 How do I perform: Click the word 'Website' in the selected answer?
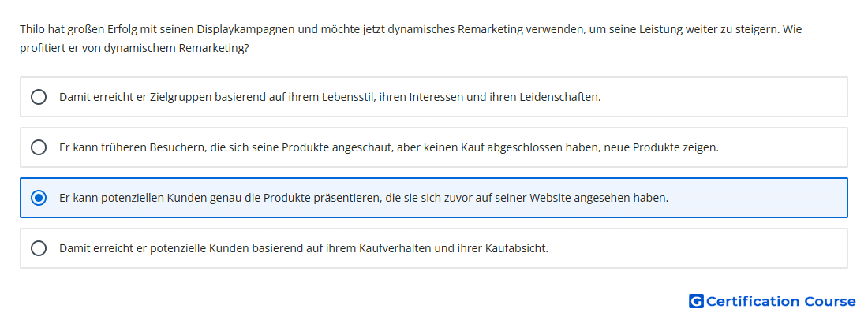tap(549, 198)
